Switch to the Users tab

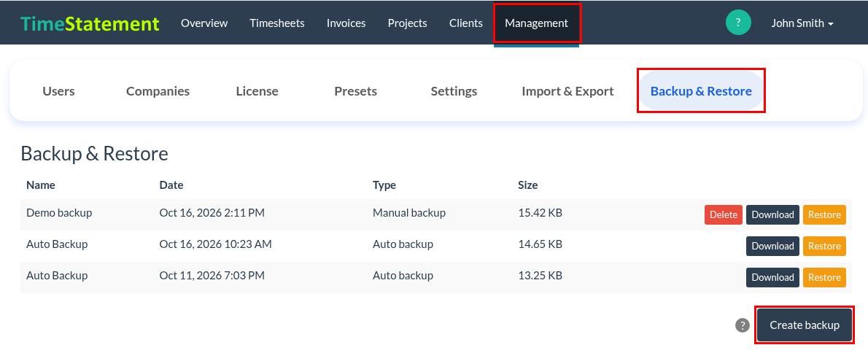coord(58,91)
